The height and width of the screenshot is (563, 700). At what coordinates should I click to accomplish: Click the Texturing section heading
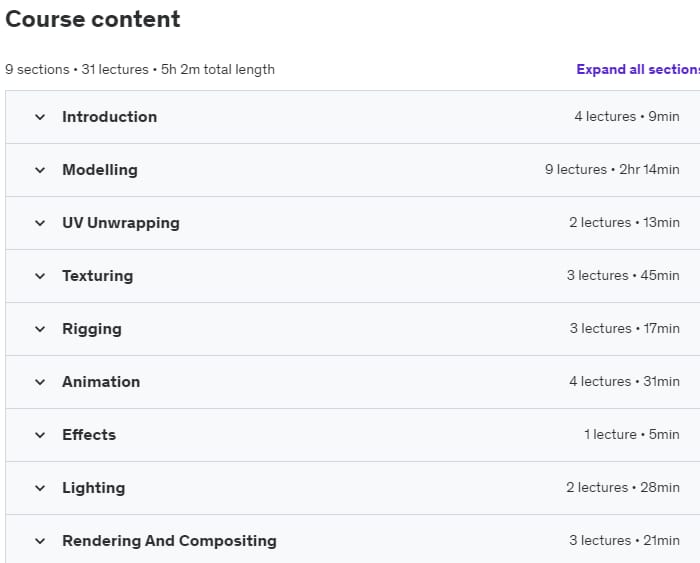[x=98, y=276]
